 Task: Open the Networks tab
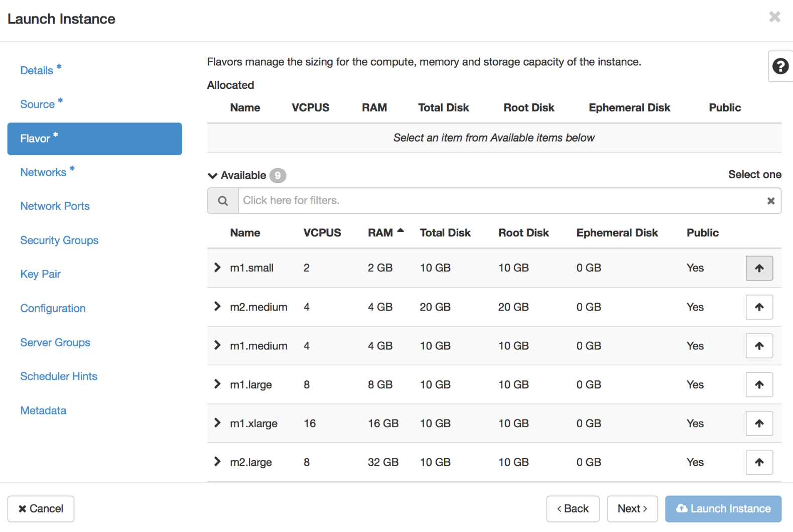[x=43, y=172]
